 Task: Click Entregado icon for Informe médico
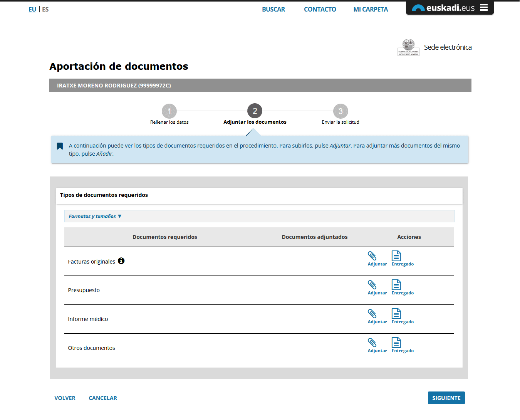(396, 314)
